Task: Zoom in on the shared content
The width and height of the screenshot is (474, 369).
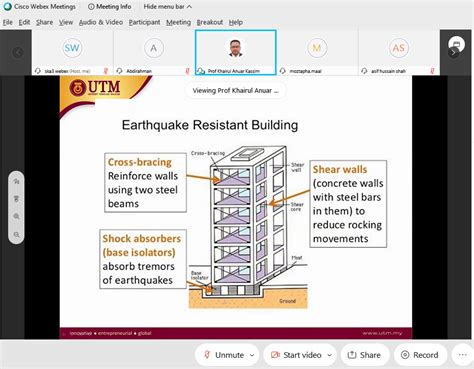Action: point(16,217)
